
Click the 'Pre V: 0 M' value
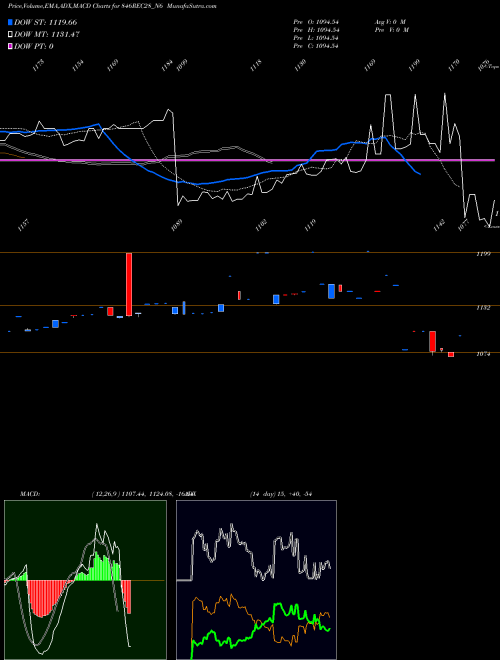click(392, 30)
